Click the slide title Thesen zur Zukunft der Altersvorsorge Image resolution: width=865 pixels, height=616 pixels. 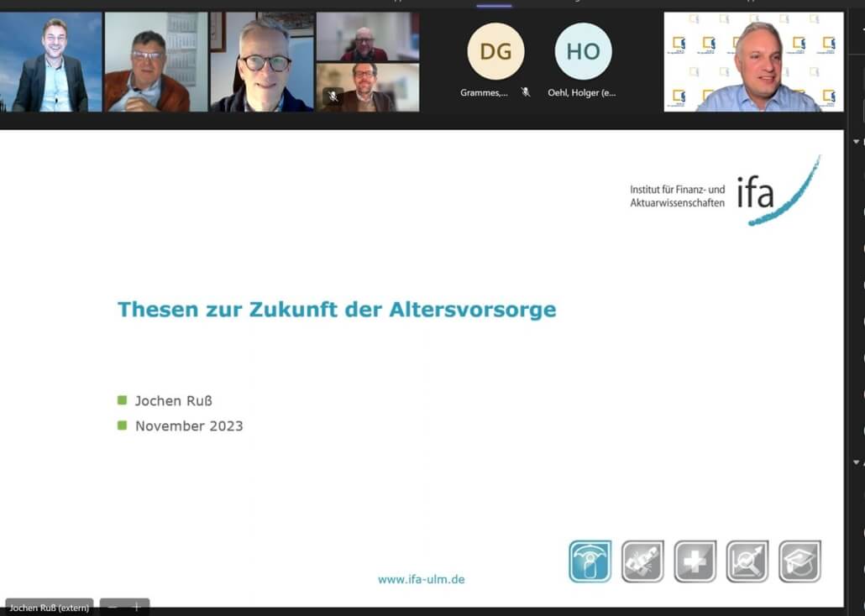pos(336,309)
